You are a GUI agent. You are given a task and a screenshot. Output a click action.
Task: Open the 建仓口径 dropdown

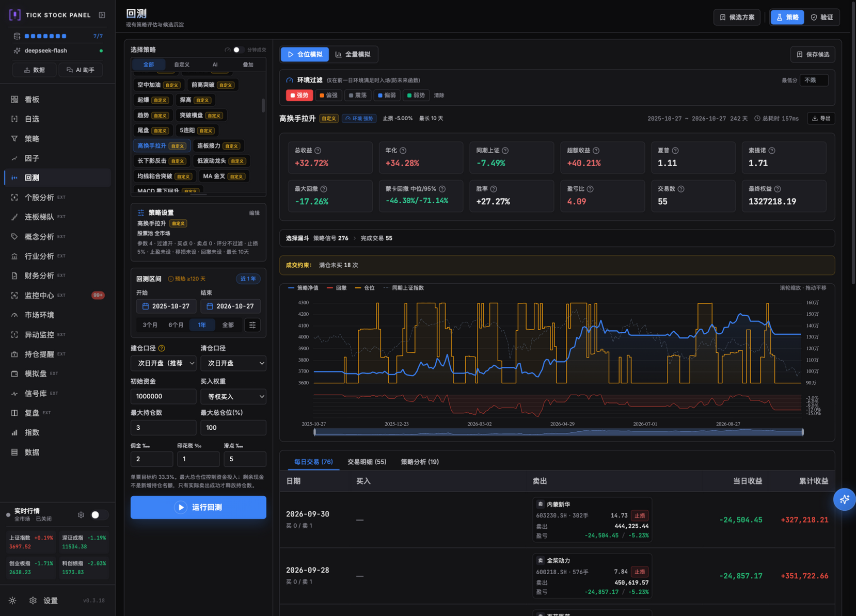tap(163, 363)
